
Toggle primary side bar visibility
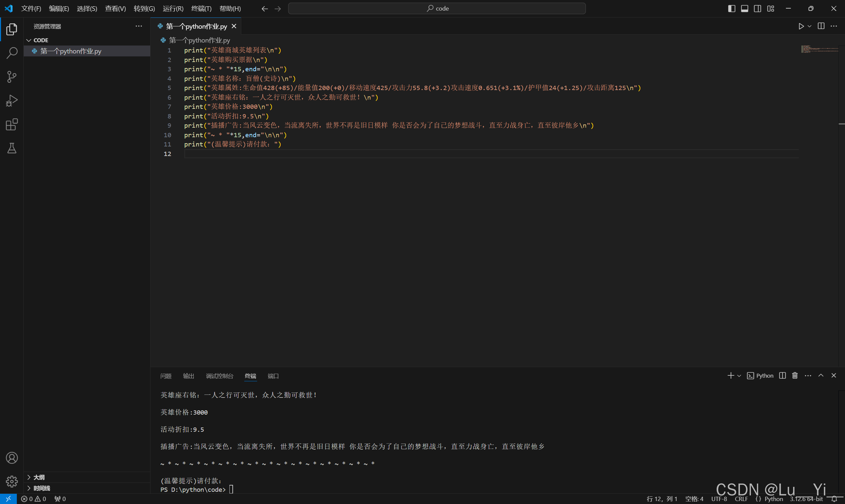731,9
